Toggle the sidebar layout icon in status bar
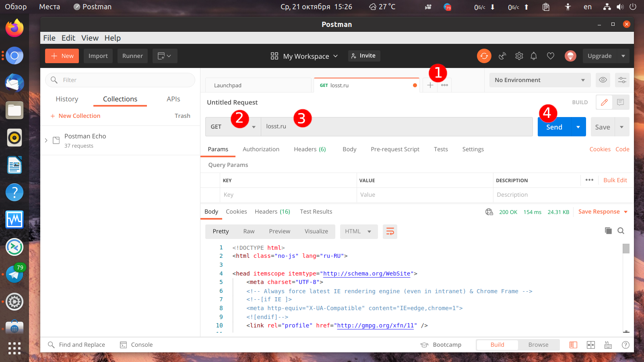This screenshot has width=644, height=362. (x=573, y=345)
